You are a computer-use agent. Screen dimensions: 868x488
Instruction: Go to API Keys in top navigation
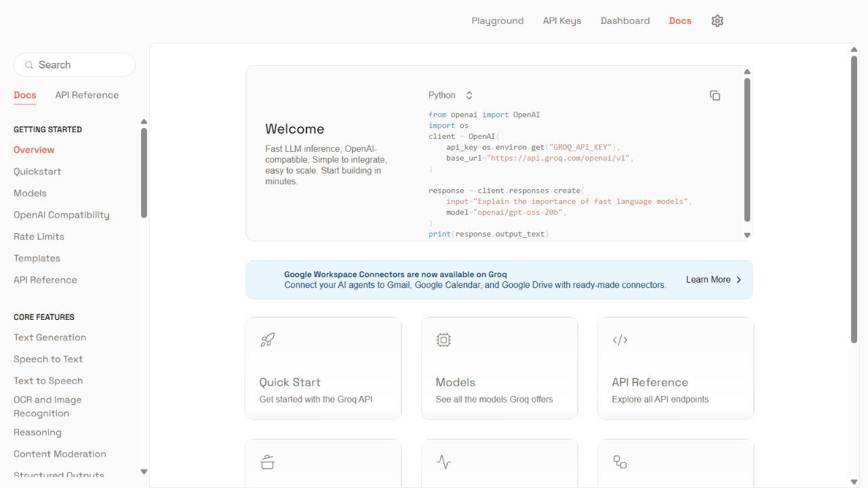pyautogui.click(x=562, y=21)
